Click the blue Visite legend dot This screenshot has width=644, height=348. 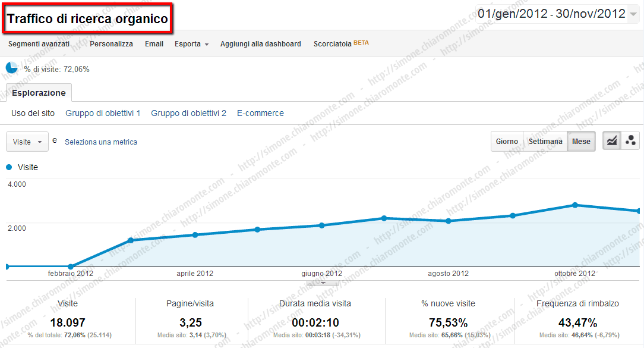click(9, 167)
